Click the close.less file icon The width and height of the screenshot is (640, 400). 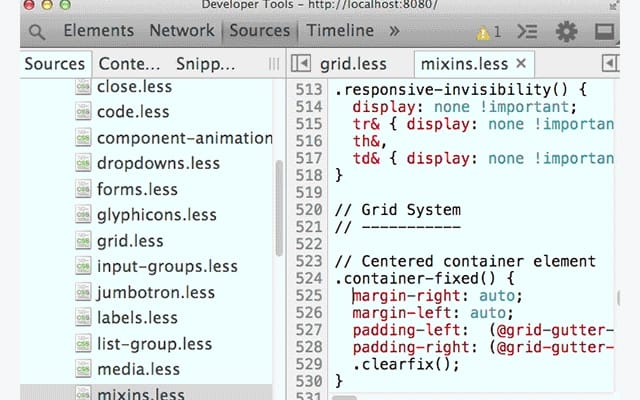[x=83, y=87]
